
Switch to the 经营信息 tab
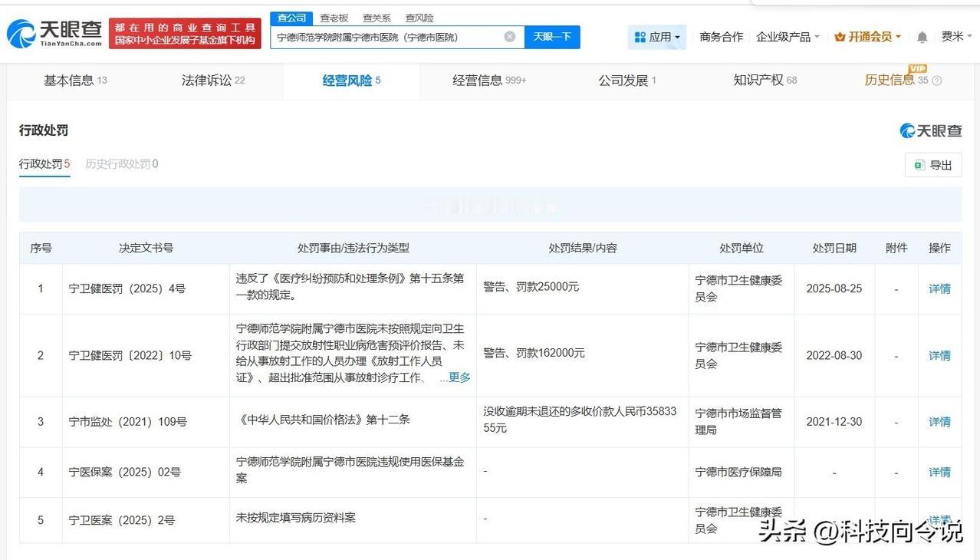(x=489, y=81)
